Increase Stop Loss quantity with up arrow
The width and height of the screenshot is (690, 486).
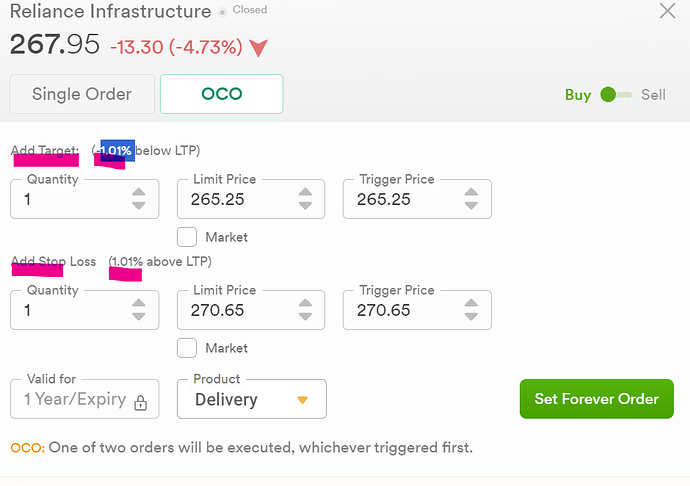tap(139, 303)
